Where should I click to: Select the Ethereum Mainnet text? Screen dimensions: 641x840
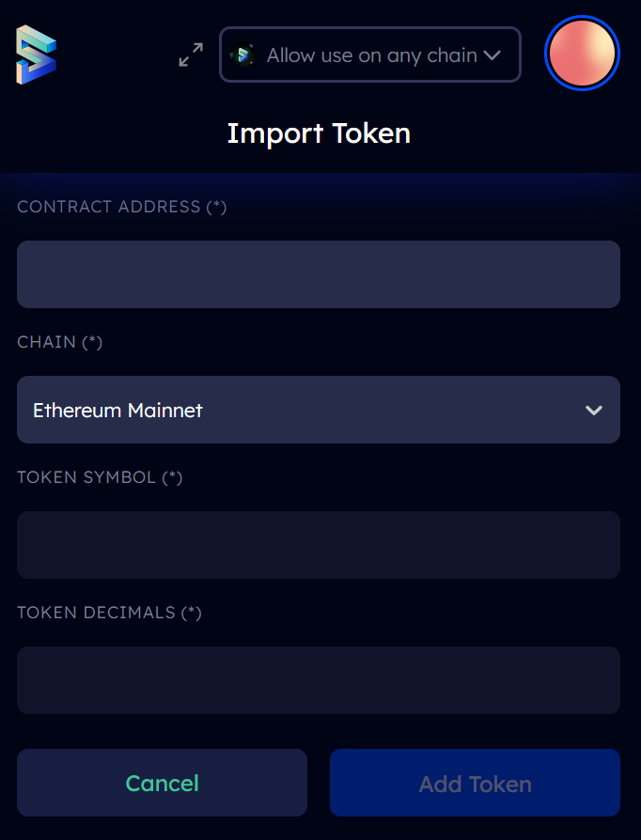coord(117,411)
